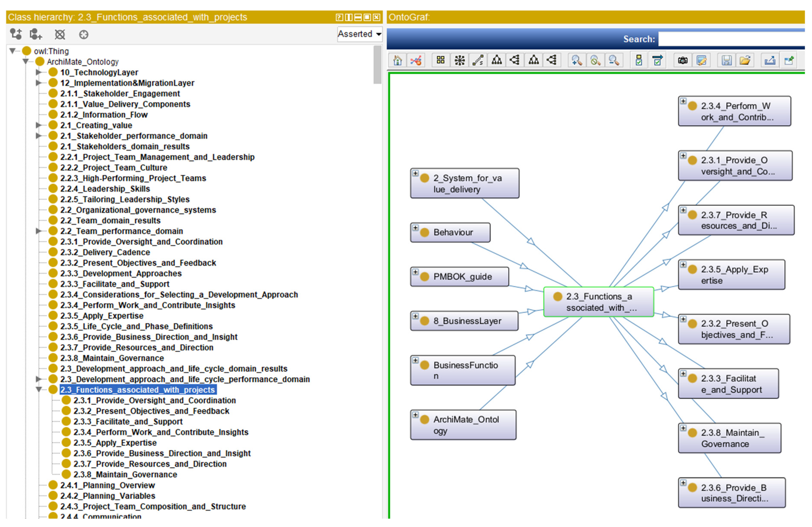Click the Delete selected class icon
The height and width of the screenshot is (527, 812).
(60, 34)
